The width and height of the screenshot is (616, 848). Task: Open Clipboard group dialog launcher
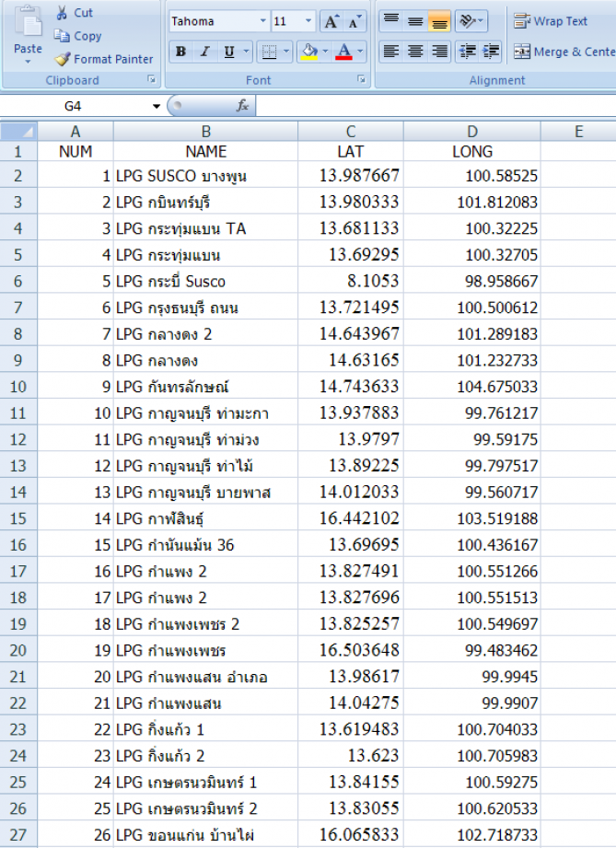[152, 79]
